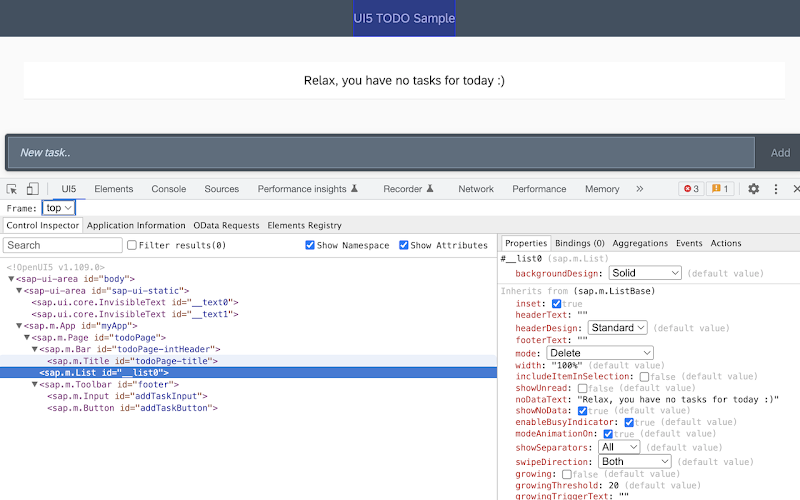
Task: Select the sap.m.Button addTaskButton node
Action: 132,408
